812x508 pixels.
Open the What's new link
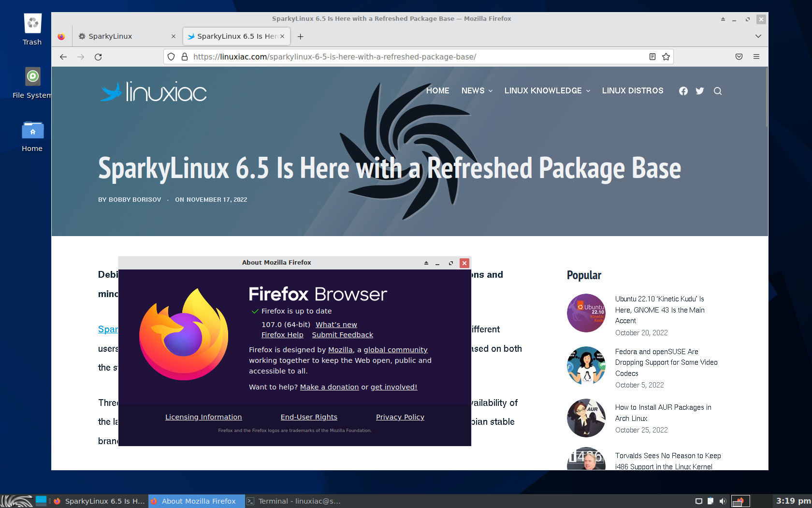click(x=336, y=325)
